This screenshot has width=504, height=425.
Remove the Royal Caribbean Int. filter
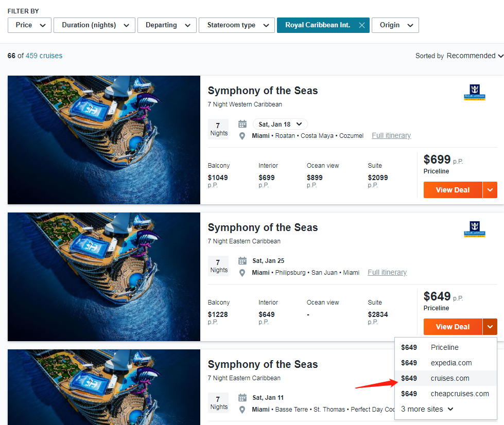tap(361, 25)
